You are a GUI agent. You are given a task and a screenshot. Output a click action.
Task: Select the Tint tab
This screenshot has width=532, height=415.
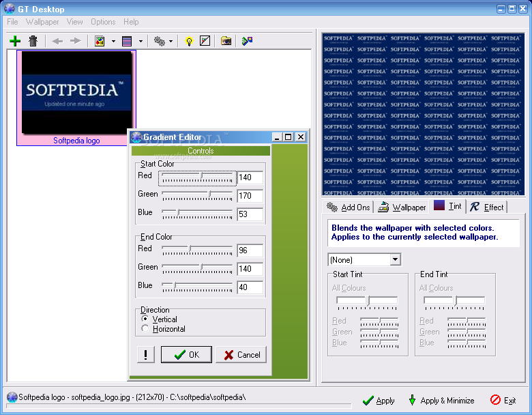click(x=447, y=206)
